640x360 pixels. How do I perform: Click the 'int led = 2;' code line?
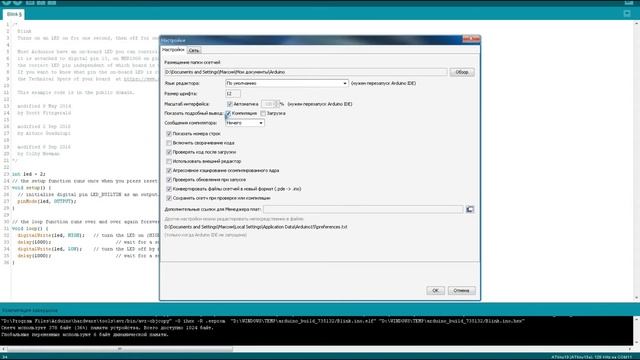[x=29, y=174]
